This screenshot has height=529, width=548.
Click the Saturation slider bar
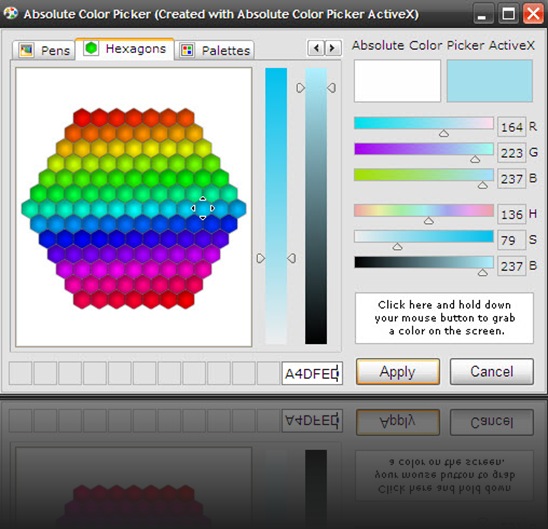tap(424, 236)
